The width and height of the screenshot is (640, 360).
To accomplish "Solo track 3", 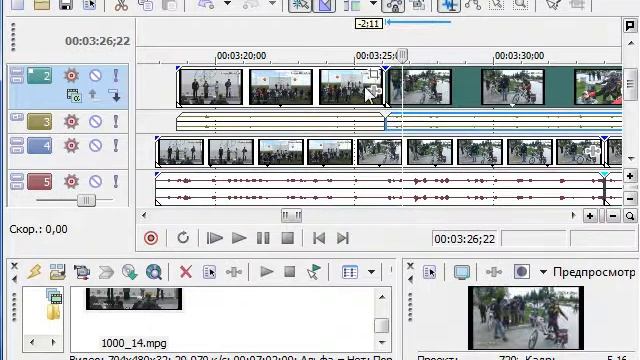I will (x=116, y=122).
